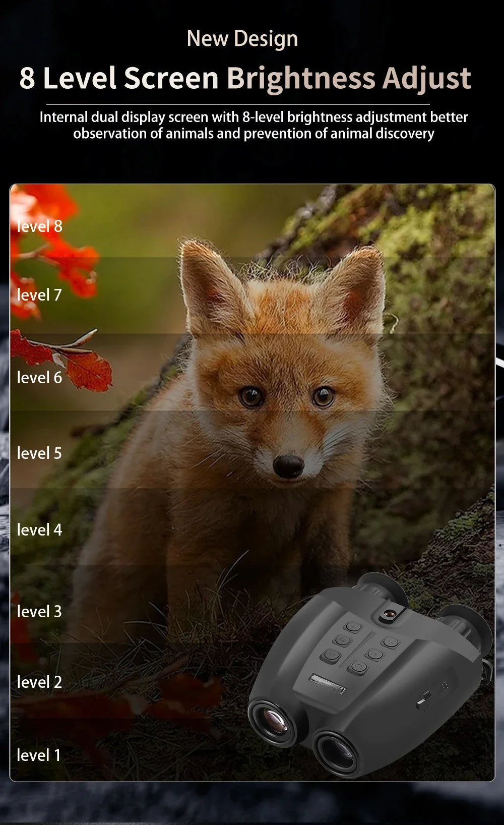The width and height of the screenshot is (504, 825).
Task: Choose the level 4 brightness label
Action: pyautogui.click(x=39, y=530)
